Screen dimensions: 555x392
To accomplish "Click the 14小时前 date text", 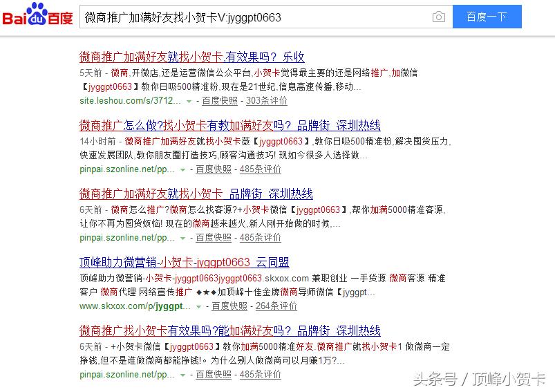I will pos(97,141).
